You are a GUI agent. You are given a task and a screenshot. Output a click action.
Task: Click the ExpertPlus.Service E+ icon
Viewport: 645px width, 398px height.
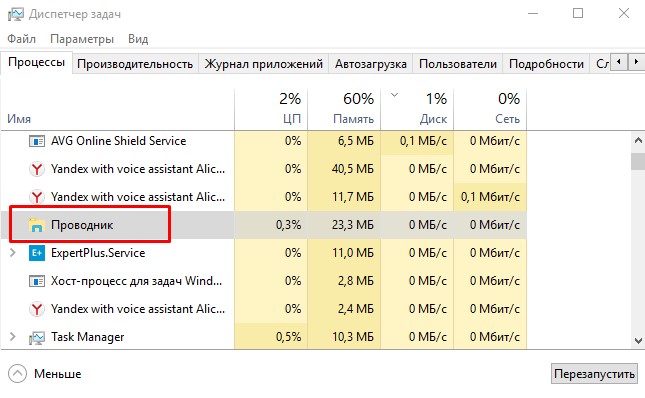[37, 253]
